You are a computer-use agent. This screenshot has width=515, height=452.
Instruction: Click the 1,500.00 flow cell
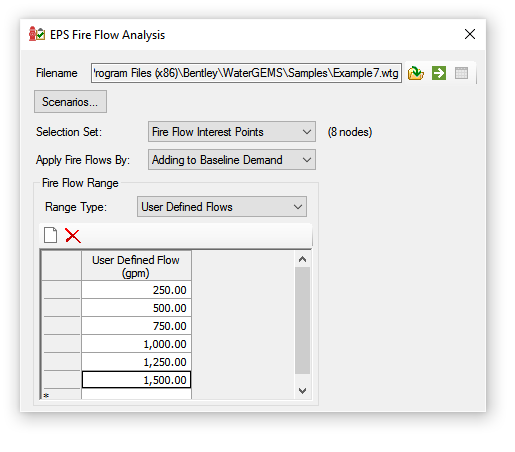[136, 380]
